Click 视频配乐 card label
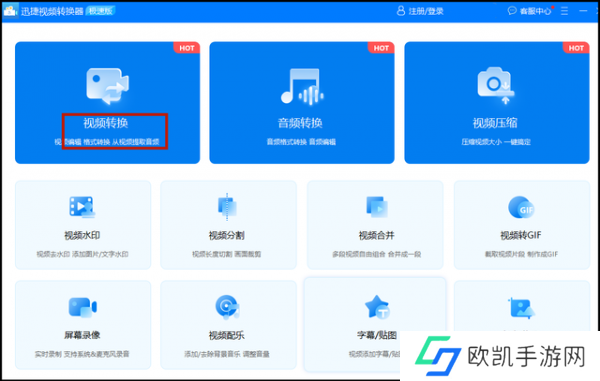The image size is (600, 381). 227,335
